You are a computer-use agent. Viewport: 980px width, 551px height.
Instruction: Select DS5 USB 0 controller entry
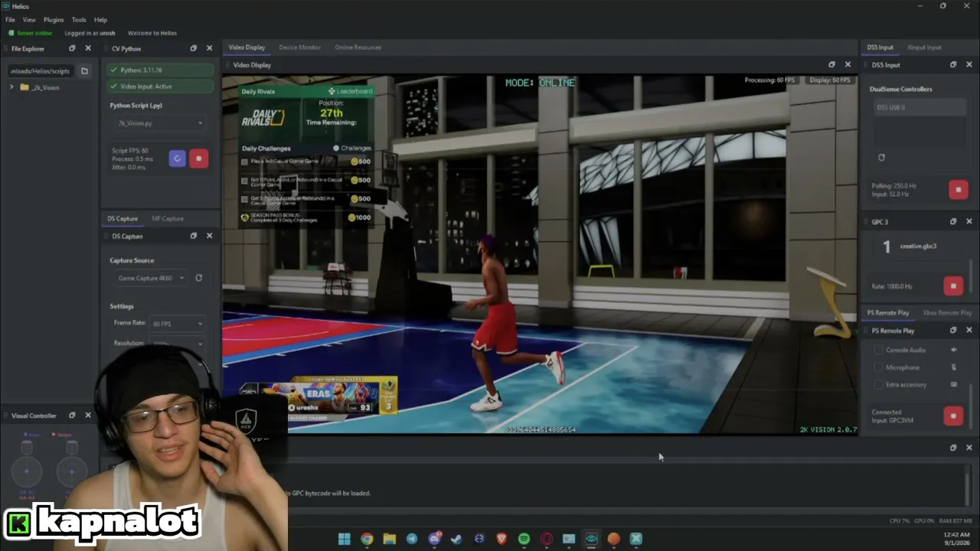pyautogui.click(x=919, y=107)
